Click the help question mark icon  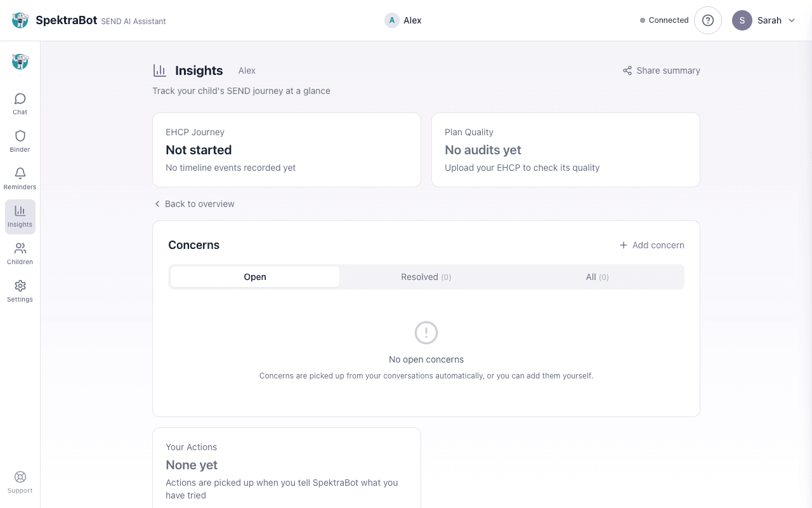pos(708,20)
